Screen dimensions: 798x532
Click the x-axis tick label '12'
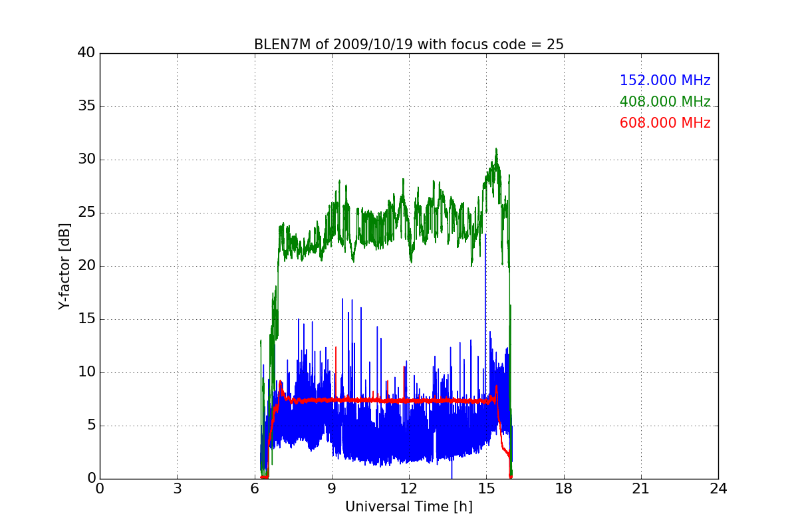409,489
